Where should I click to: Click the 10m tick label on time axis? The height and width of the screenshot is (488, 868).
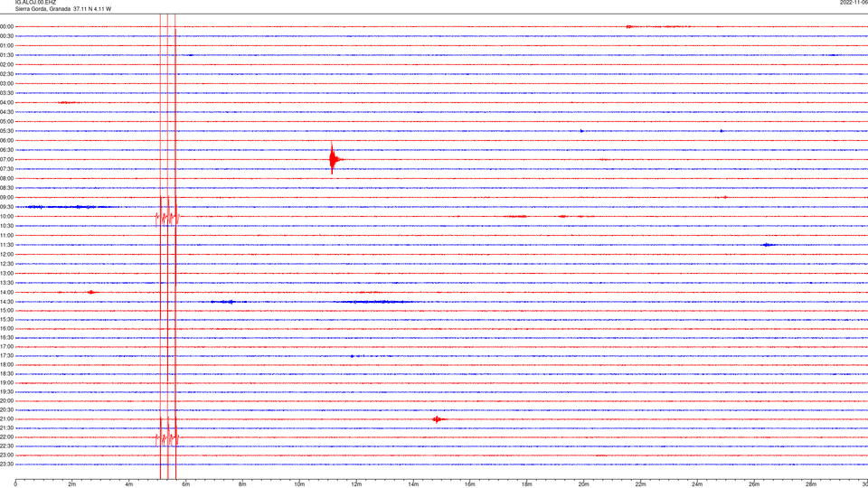299,484
